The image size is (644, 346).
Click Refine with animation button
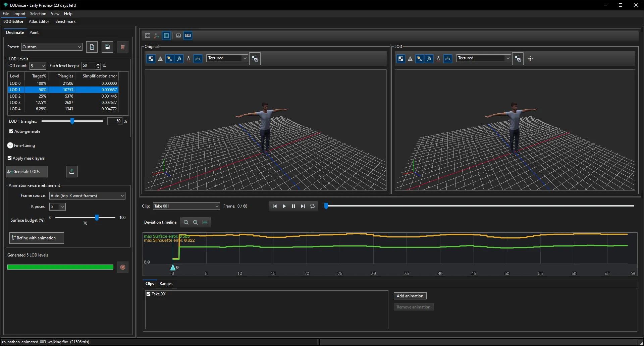click(x=37, y=238)
